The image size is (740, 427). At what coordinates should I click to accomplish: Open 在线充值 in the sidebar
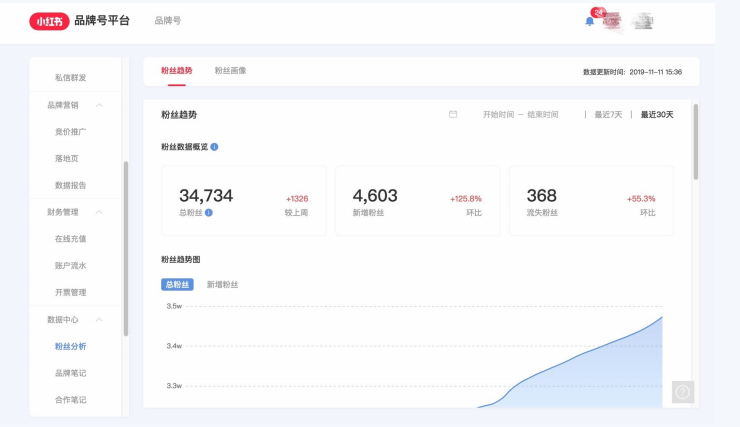coord(70,239)
